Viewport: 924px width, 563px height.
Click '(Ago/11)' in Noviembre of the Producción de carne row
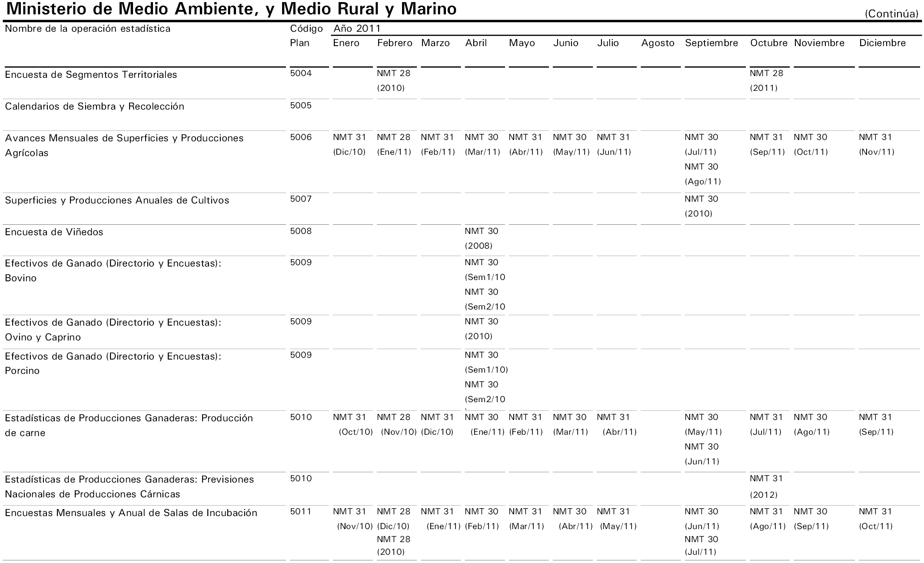click(811, 432)
